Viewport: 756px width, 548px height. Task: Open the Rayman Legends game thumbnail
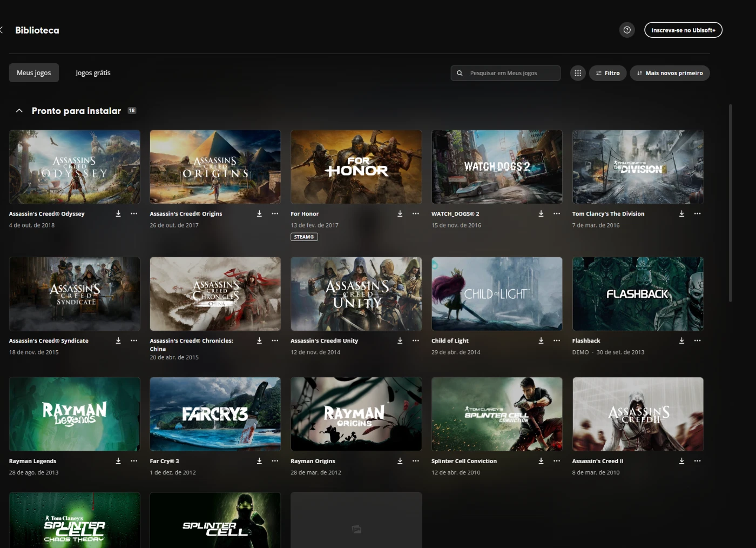click(x=75, y=414)
